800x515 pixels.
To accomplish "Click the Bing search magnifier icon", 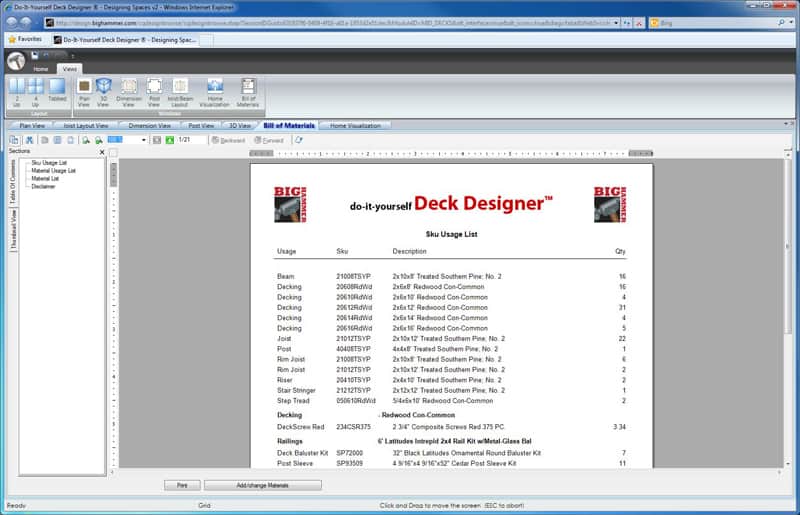I will (x=782, y=23).
